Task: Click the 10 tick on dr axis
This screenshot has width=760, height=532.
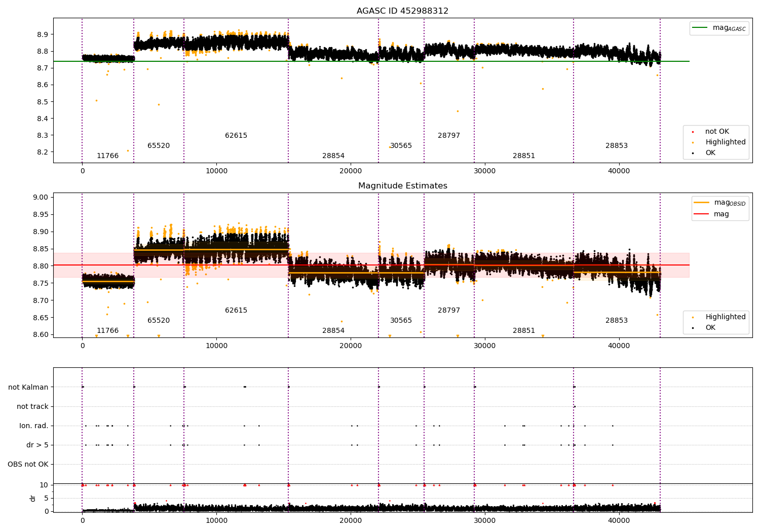Action: (x=44, y=485)
